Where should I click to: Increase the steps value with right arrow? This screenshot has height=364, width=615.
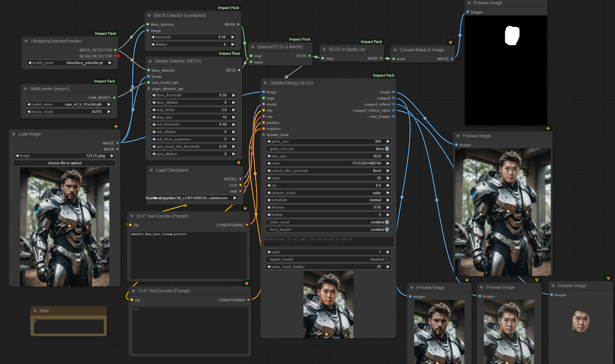(388, 178)
